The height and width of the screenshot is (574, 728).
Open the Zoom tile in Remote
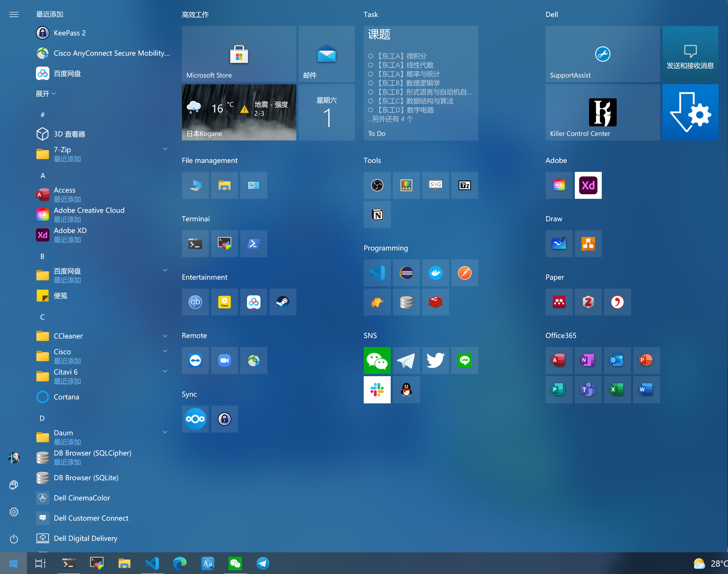225,361
